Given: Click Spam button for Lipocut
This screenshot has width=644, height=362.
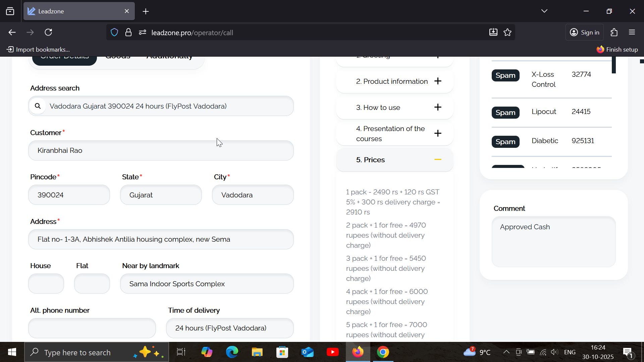Looking at the screenshot, I should pyautogui.click(x=505, y=113).
